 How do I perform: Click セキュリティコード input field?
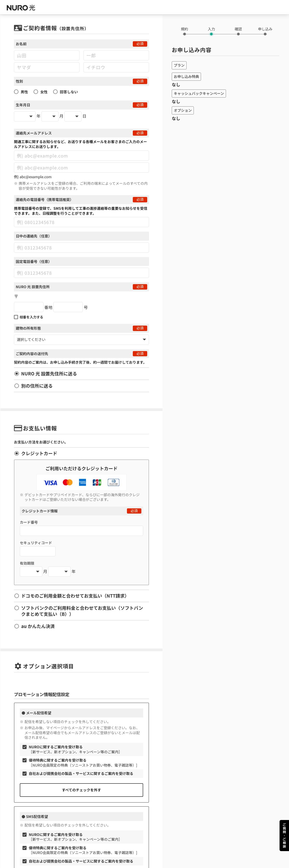[x=38, y=551]
